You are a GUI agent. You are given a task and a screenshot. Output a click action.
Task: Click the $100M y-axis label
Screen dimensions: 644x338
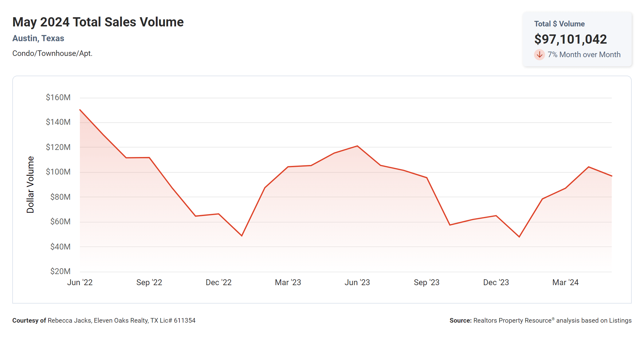point(58,172)
